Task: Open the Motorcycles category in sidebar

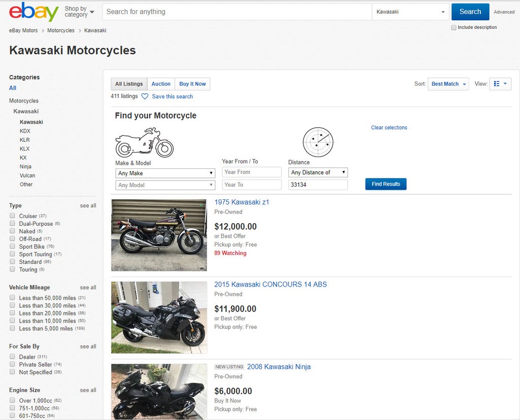Action: coord(23,101)
